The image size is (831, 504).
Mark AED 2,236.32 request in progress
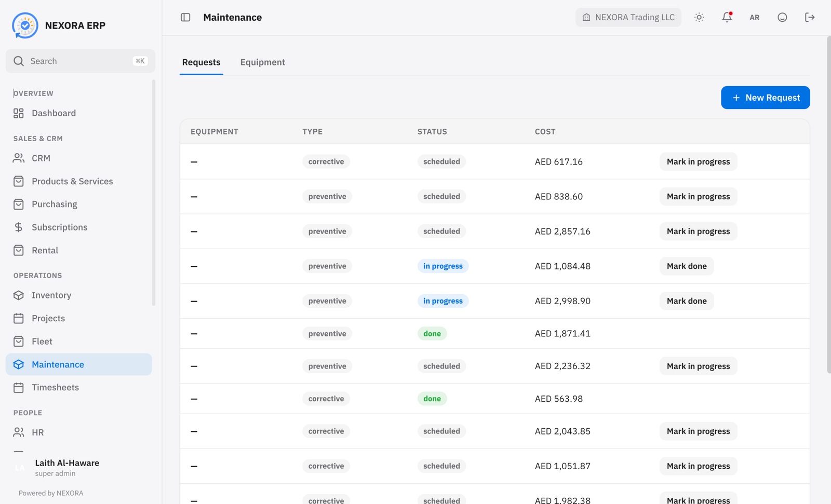[x=698, y=366]
